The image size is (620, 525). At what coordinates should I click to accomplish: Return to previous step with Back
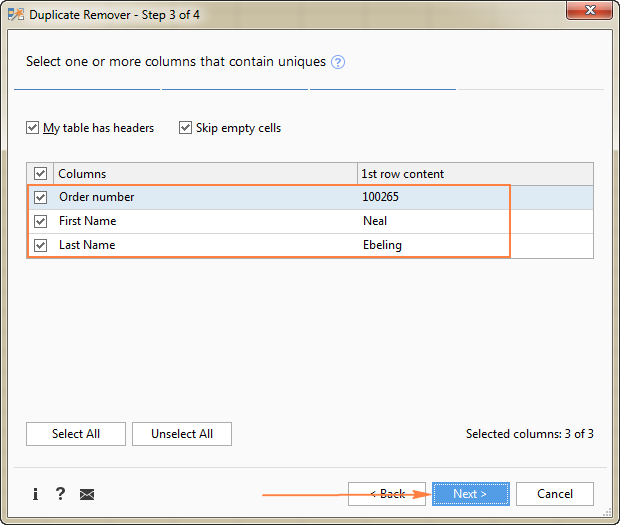point(387,494)
